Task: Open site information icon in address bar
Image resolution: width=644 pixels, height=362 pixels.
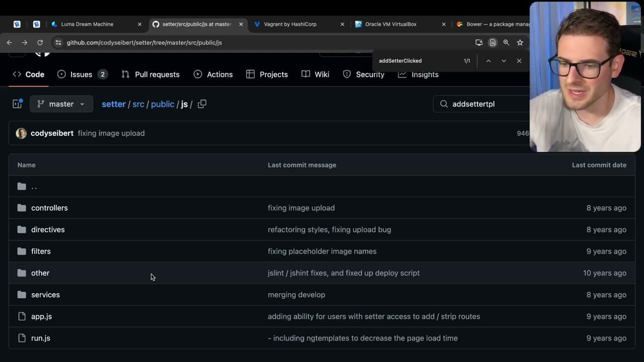Action: click(58, 43)
